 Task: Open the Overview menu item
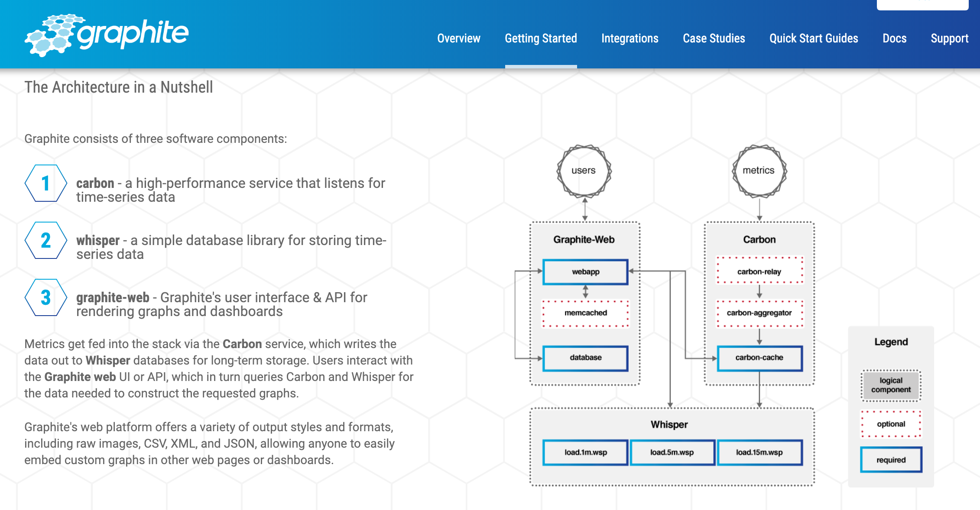[x=459, y=39]
